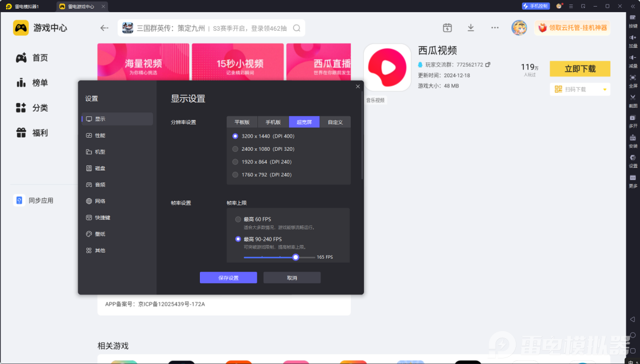Expand the 扫码下载 dropdown arrow
The image size is (640, 364).
tap(605, 90)
